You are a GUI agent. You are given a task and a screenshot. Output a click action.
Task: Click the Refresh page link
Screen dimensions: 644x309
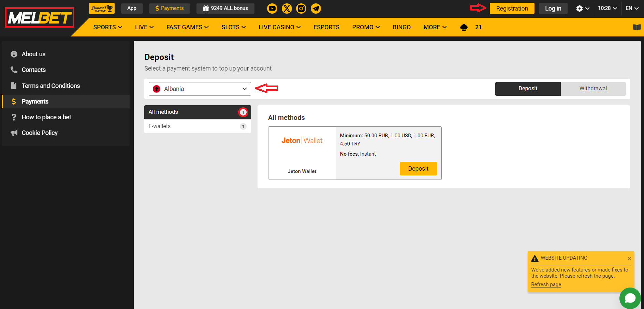click(546, 284)
